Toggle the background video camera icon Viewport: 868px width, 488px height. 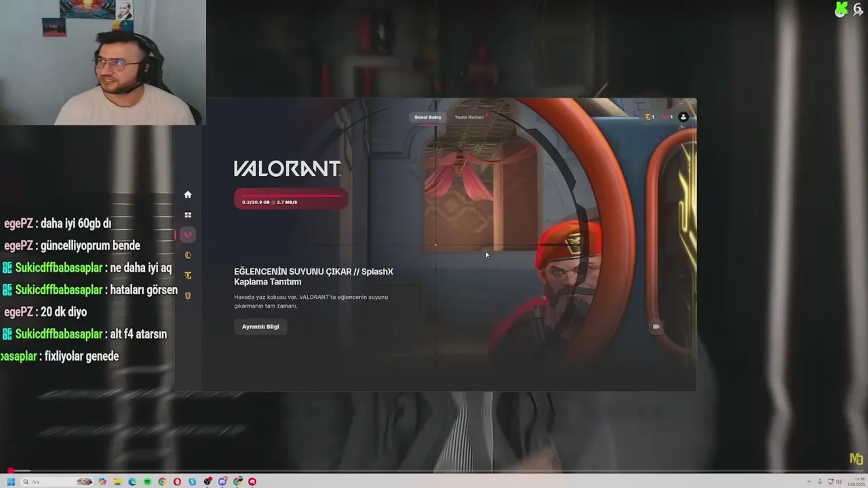[656, 327]
